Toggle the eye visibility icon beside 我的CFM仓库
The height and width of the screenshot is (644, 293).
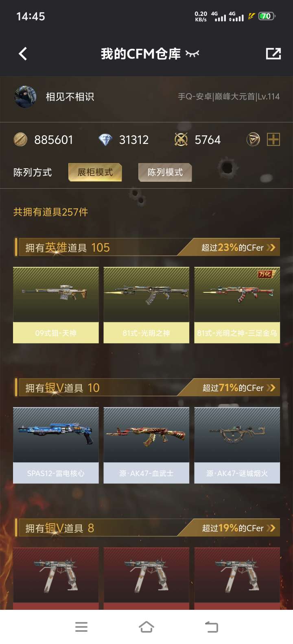192,54
